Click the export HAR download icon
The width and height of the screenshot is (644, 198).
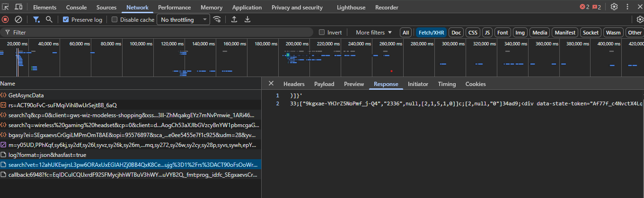tap(247, 19)
